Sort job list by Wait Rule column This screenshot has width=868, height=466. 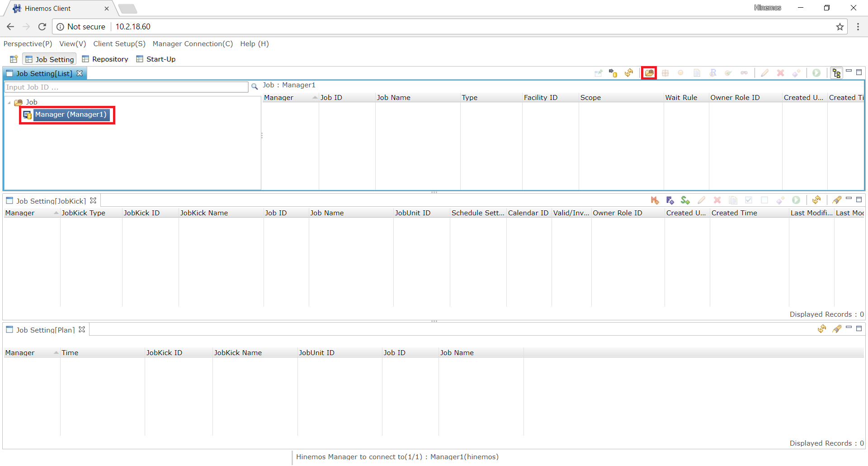pos(686,97)
